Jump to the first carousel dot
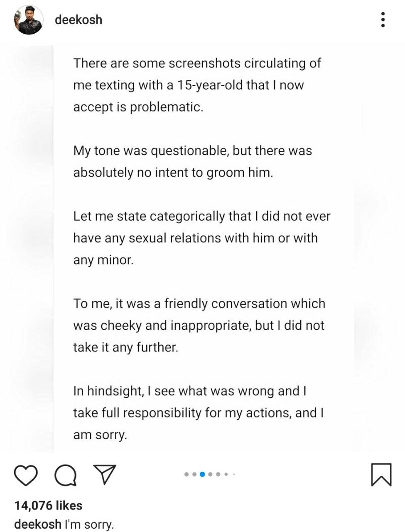This screenshot has height=532, width=405. pyautogui.click(x=187, y=474)
